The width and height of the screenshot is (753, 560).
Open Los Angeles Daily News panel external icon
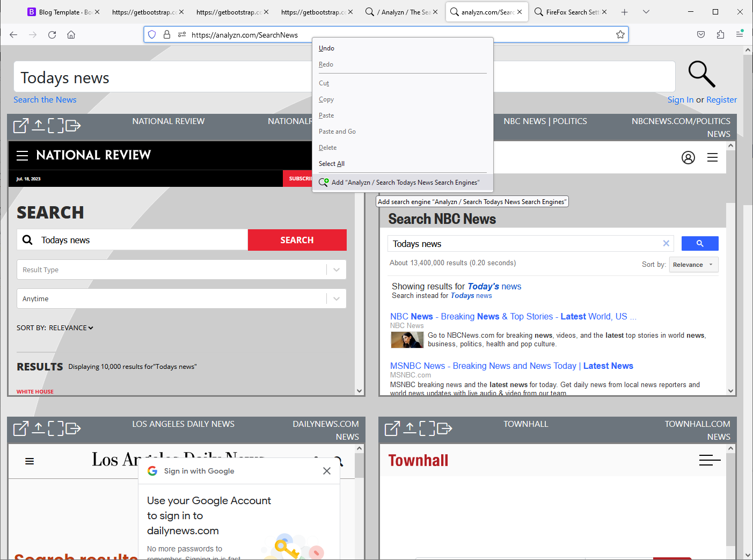pos(20,428)
